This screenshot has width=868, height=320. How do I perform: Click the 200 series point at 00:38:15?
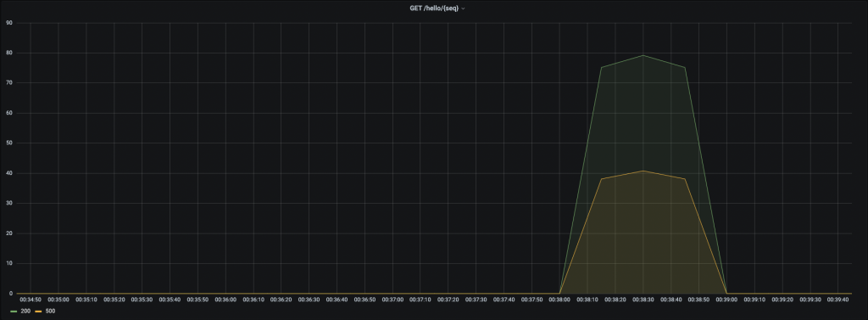click(601, 68)
